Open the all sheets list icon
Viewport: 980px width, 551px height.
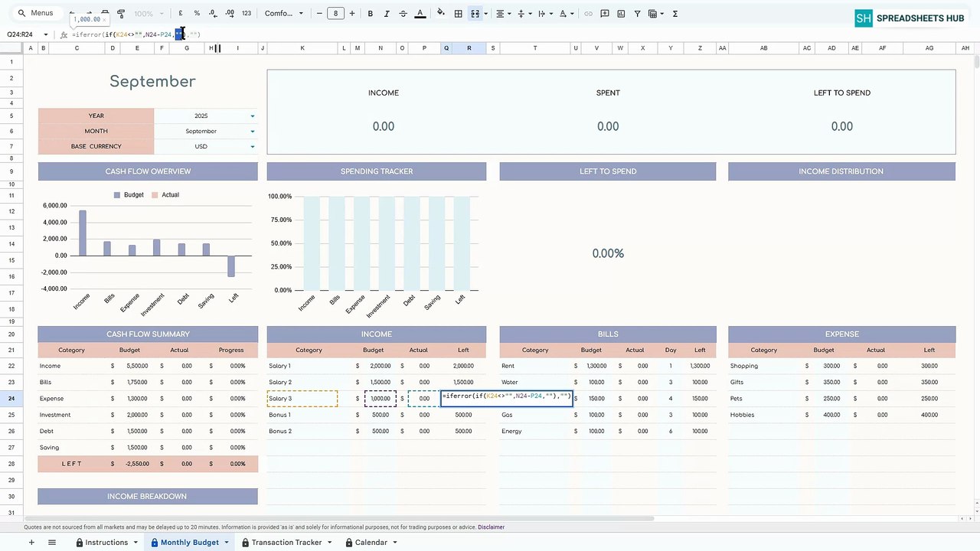52,543
